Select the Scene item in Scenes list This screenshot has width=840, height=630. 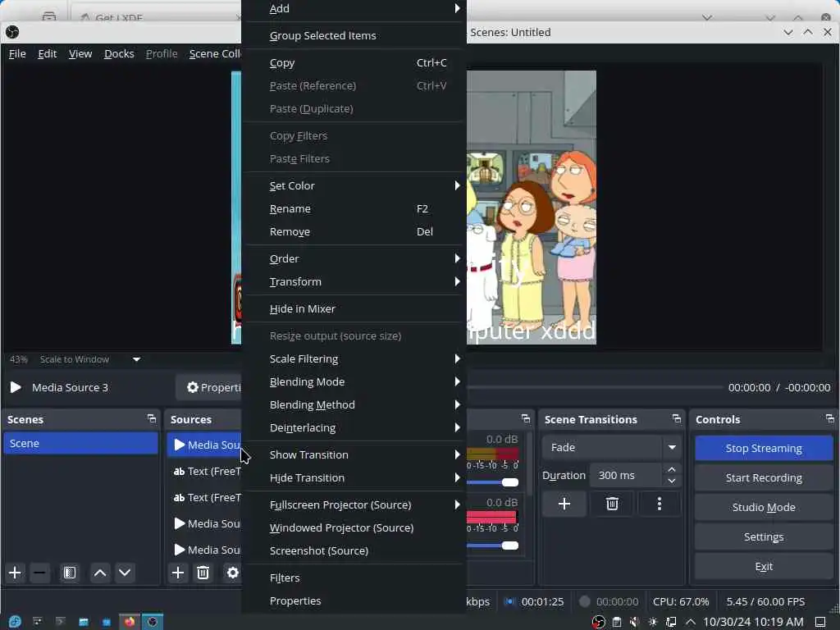pos(80,443)
